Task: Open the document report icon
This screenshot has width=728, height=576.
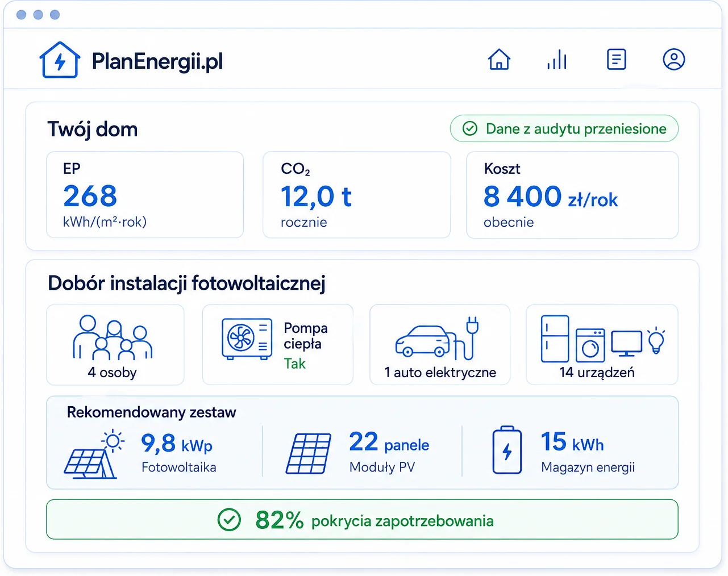Action: [x=616, y=59]
